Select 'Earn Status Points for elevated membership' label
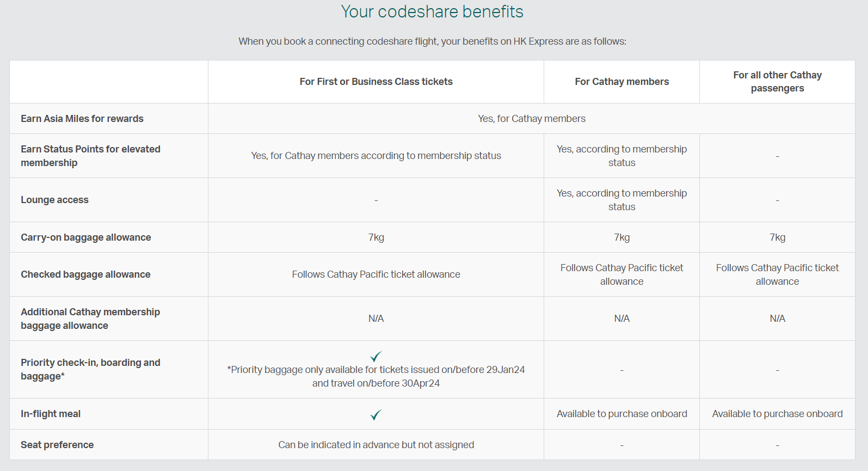This screenshot has height=471, width=868. [x=90, y=156]
